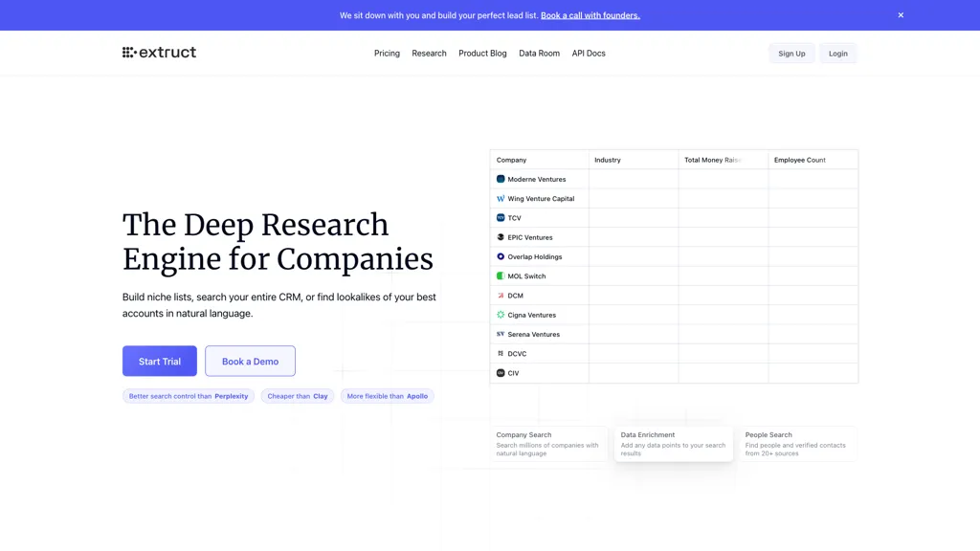980x551 pixels.
Task: Click the Cheaper than Clay tag
Action: point(298,396)
